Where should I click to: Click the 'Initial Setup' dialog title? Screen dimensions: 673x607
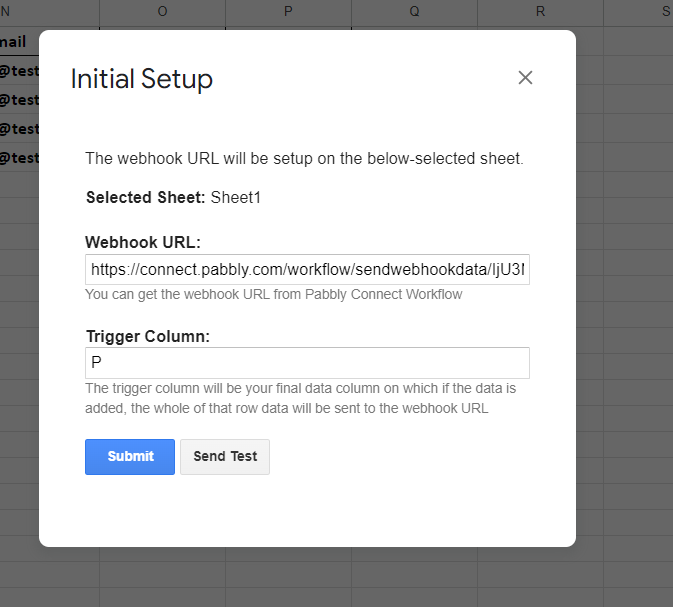(142, 79)
